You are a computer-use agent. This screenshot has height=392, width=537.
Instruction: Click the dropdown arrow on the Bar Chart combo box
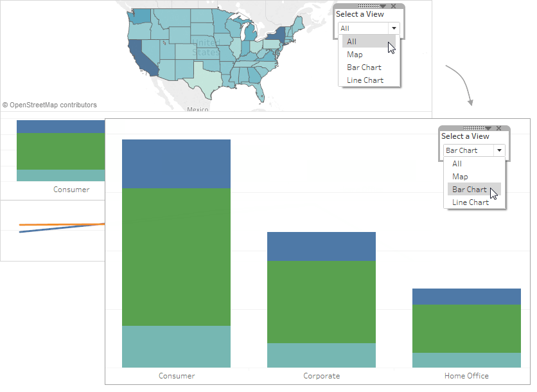tap(499, 150)
